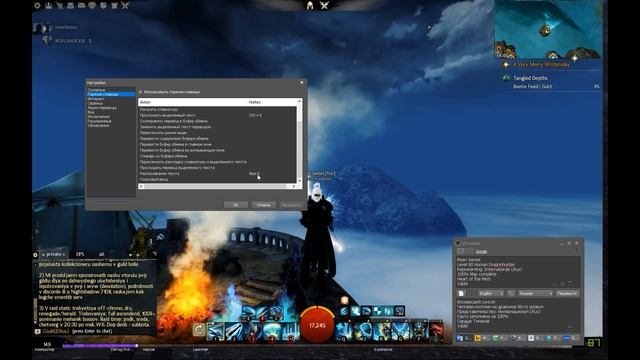Click the clear-text page icon in QTranslate
640x360 pixels.
click(461, 293)
